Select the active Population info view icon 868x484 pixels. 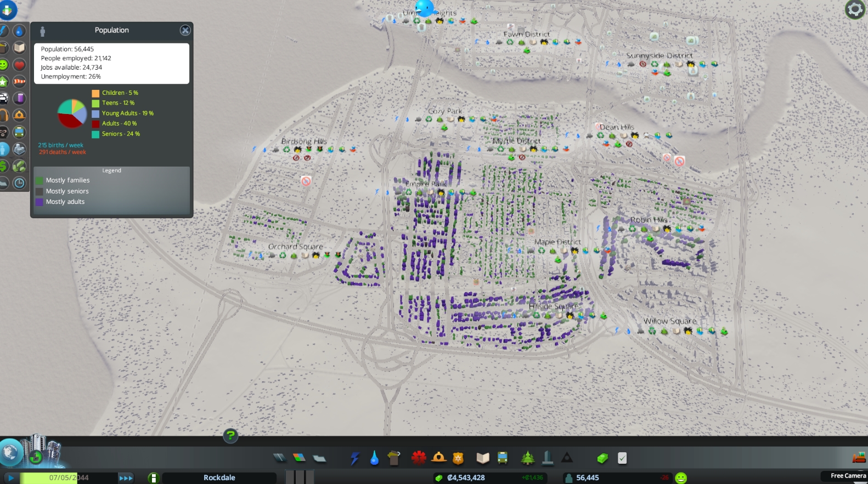pyautogui.click(x=3, y=149)
